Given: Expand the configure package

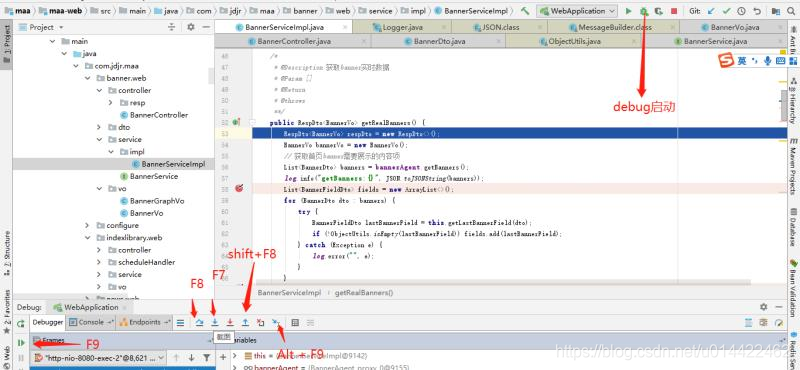Looking at the screenshot, I should (88, 225).
